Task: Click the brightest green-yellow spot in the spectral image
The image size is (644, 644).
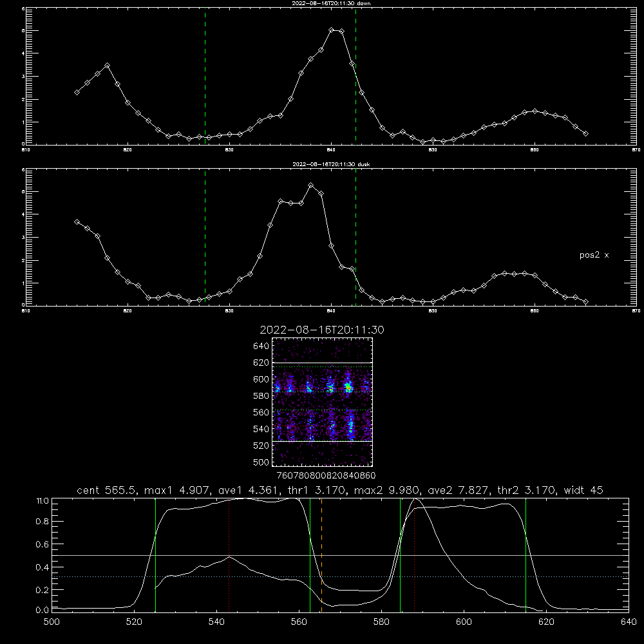Action: (348, 387)
